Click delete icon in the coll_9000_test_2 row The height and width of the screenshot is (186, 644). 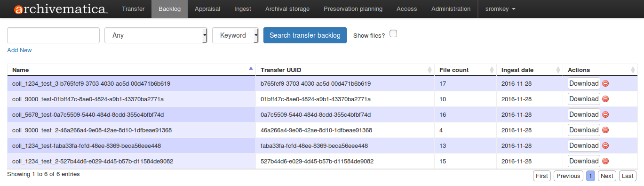click(605, 130)
